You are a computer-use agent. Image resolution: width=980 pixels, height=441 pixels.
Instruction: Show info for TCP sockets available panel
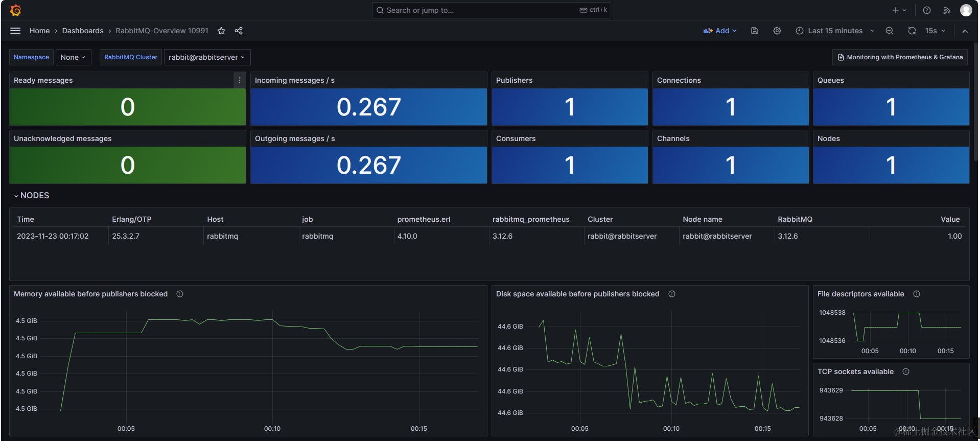point(906,372)
